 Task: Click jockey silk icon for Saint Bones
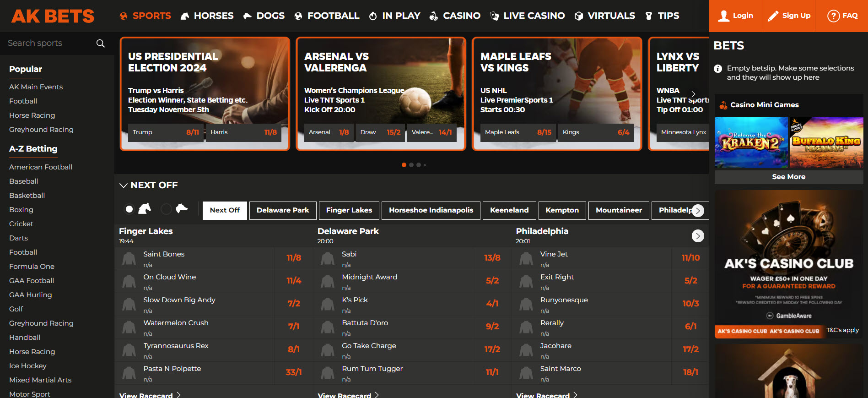point(129,259)
